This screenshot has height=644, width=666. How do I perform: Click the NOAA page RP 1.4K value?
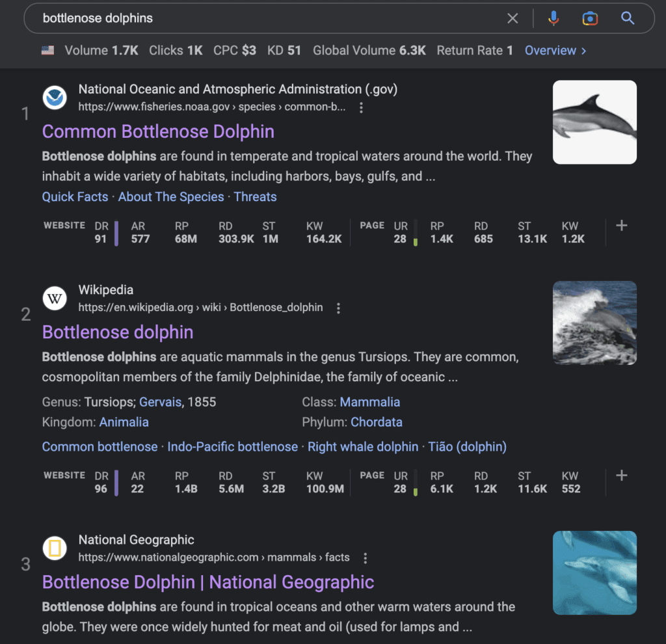click(442, 239)
